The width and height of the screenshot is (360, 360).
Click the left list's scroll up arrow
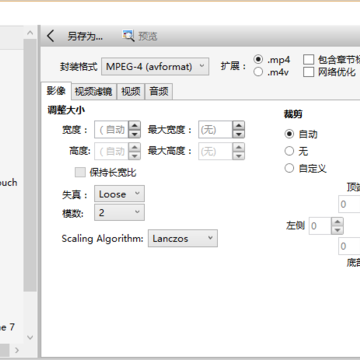point(30,33)
